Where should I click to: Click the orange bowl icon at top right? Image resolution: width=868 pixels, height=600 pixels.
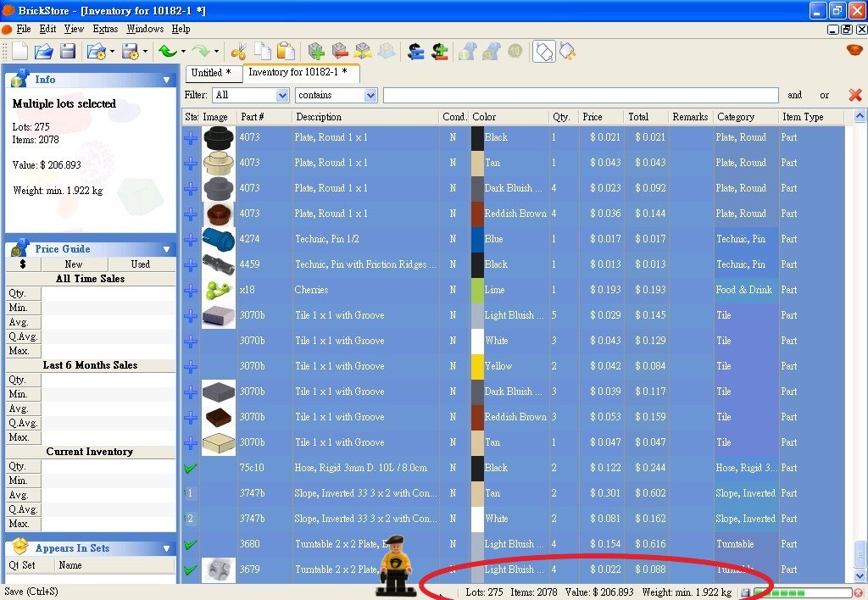[854, 50]
